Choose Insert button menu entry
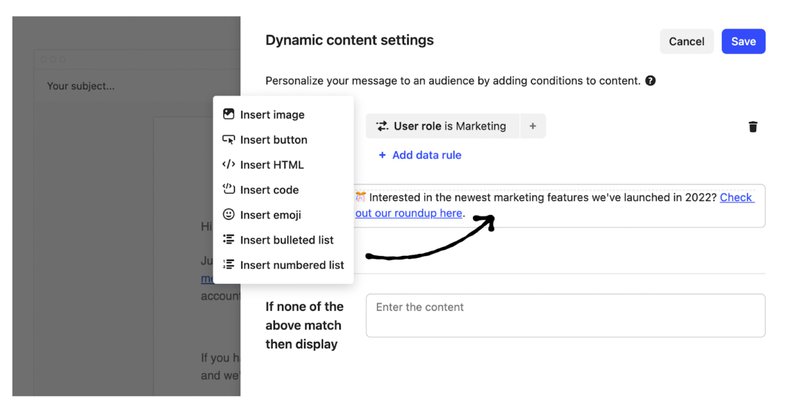This screenshot has width=800, height=413. click(283, 139)
